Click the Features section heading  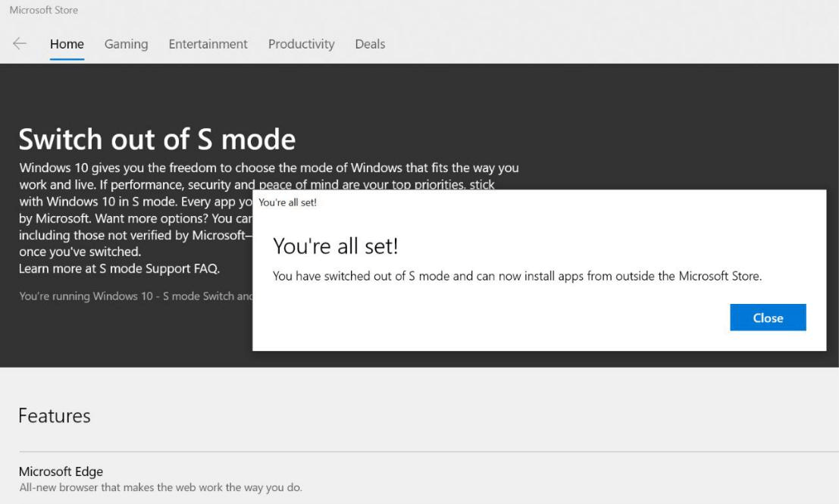click(55, 415)
